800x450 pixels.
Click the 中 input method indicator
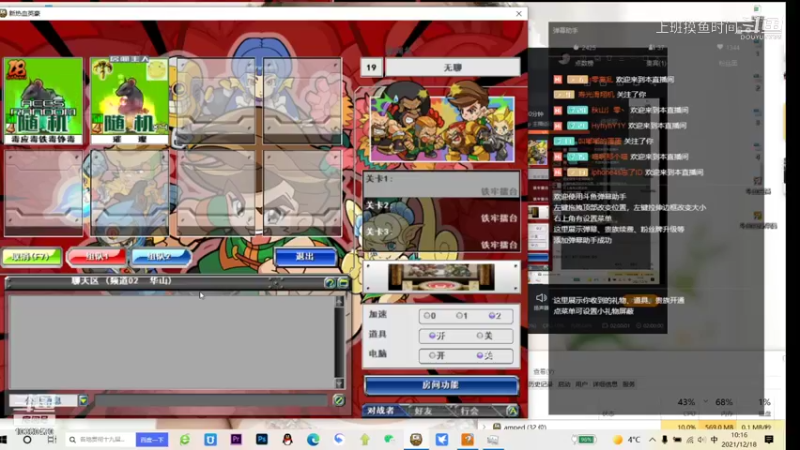click(x=714, y=439)
